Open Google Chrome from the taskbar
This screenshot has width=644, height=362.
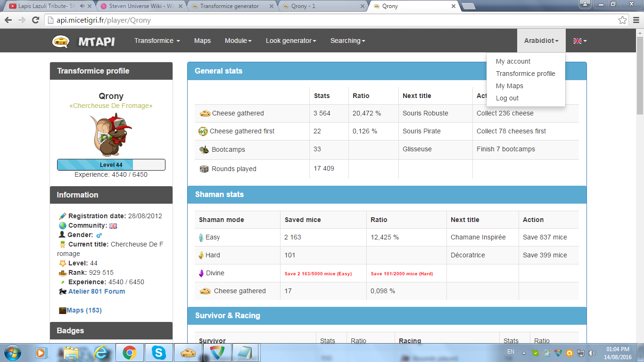pyautogui.click(x=130, y=352)
